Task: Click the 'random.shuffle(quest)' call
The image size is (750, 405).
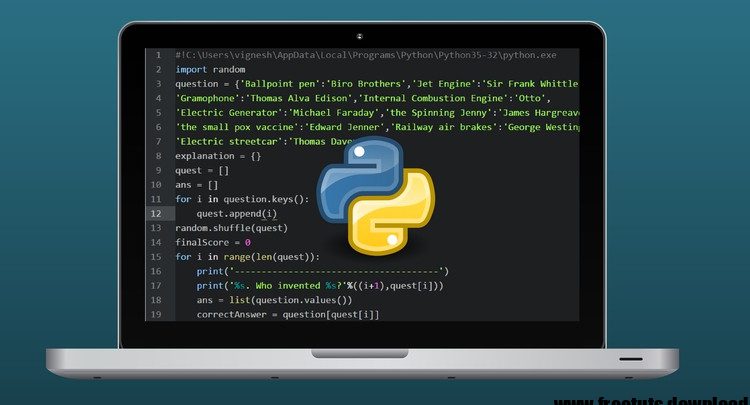Action: [x=232, y=228]
